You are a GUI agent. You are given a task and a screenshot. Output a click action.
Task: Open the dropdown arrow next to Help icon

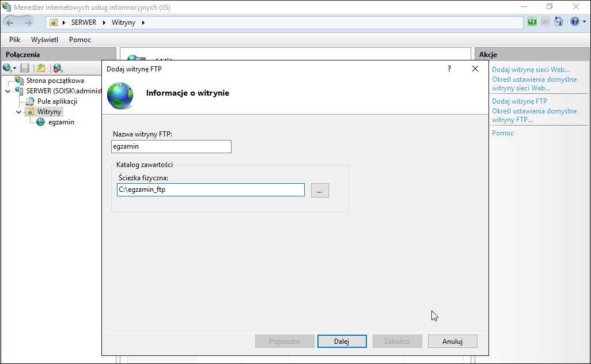click(584, 22)
